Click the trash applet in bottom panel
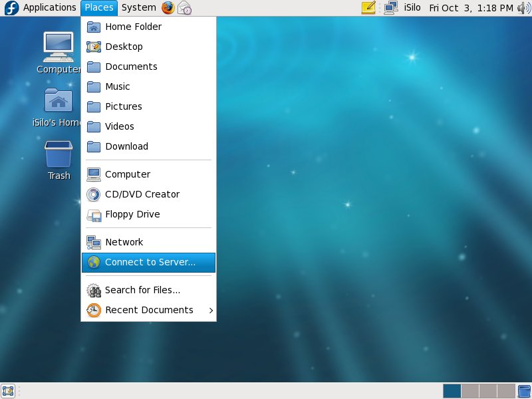532x399 pixels. pos(524,390)
